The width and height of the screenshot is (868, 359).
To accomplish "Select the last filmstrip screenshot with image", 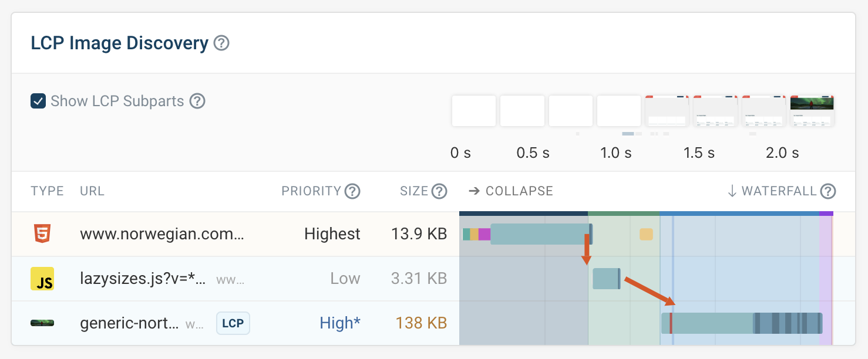I will (812, 111).
